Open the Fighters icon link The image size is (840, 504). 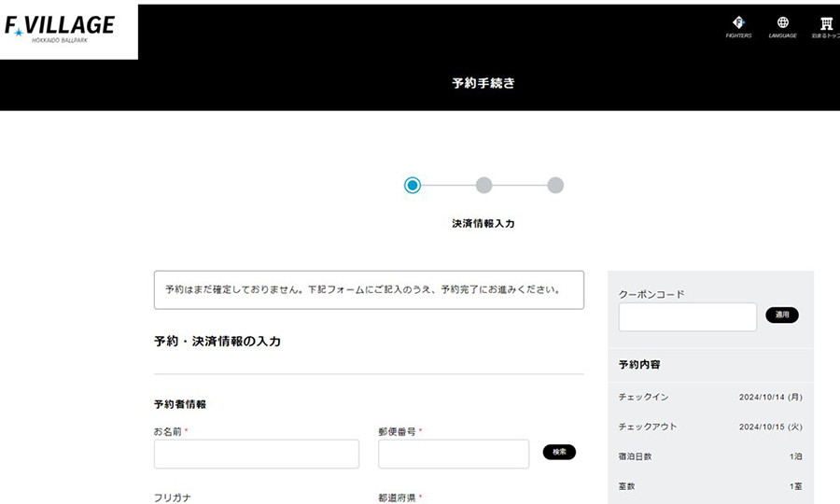(738, 27)
